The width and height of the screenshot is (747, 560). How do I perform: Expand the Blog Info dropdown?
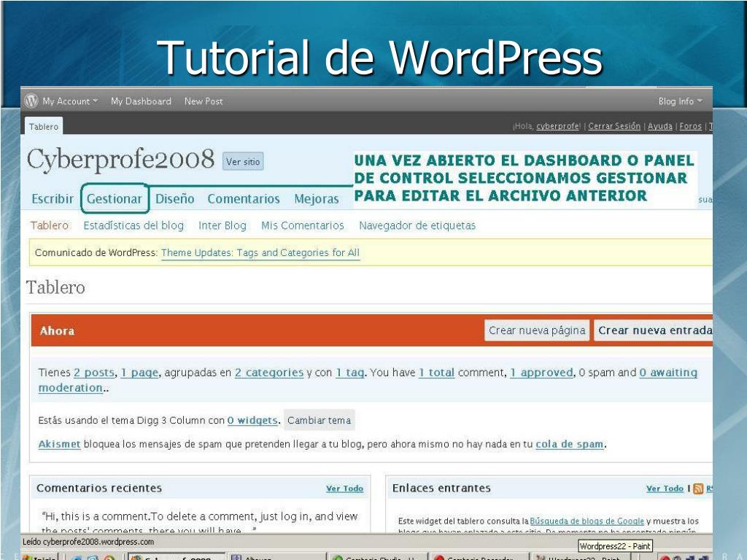pos(681,101)
